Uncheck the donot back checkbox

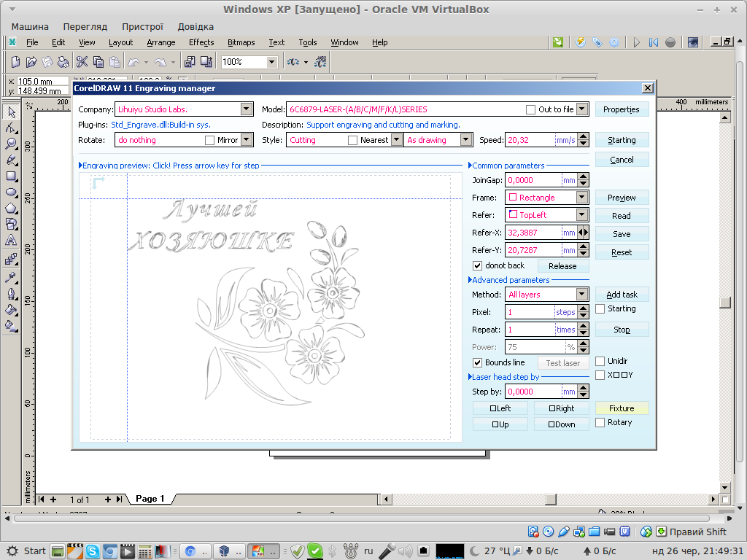click(x=477, y=265)
